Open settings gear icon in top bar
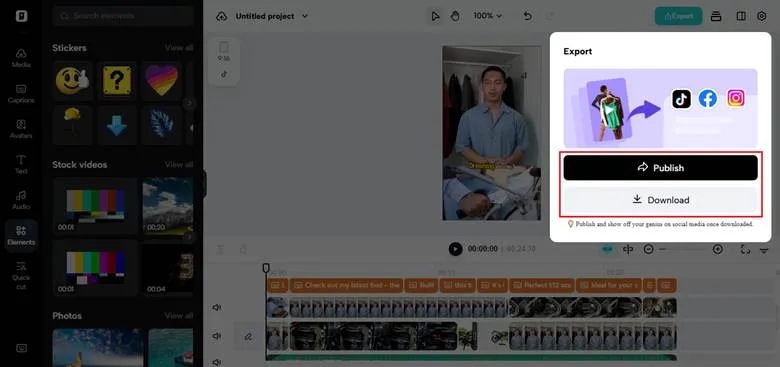Image resolution: width=780 pixels, height=367 pixels. (x=762, y=16)
